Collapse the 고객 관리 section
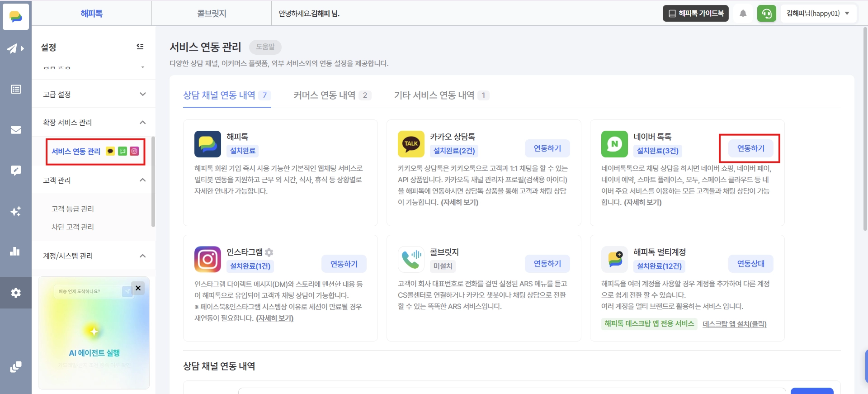Viewport: 868px width, 394px height. click(x=94, y=180)
